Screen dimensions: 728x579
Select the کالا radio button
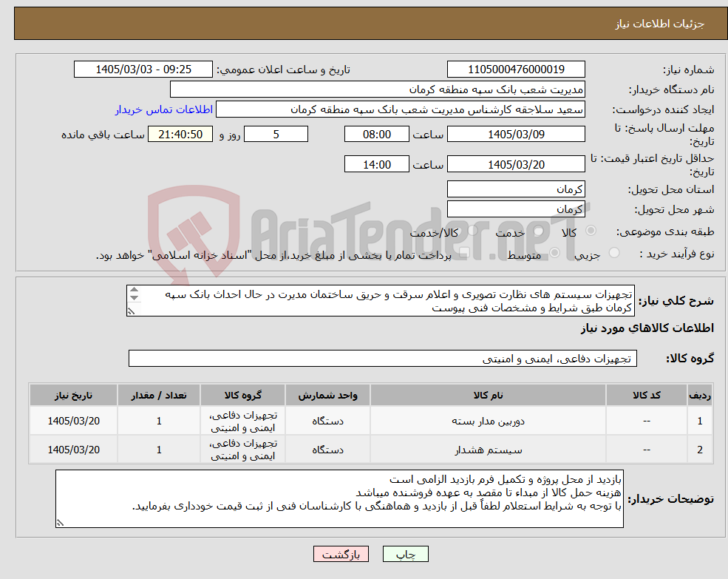point(591,231)
